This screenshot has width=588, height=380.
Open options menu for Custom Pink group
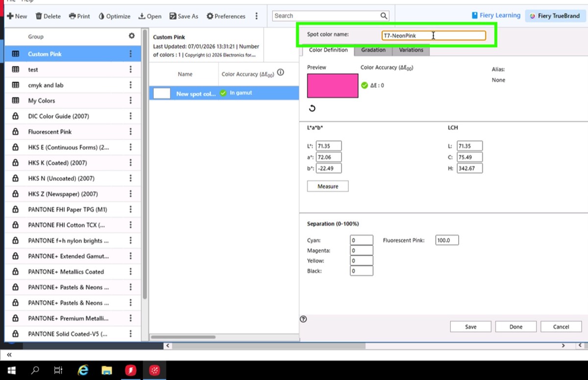(x=130, y=54)
